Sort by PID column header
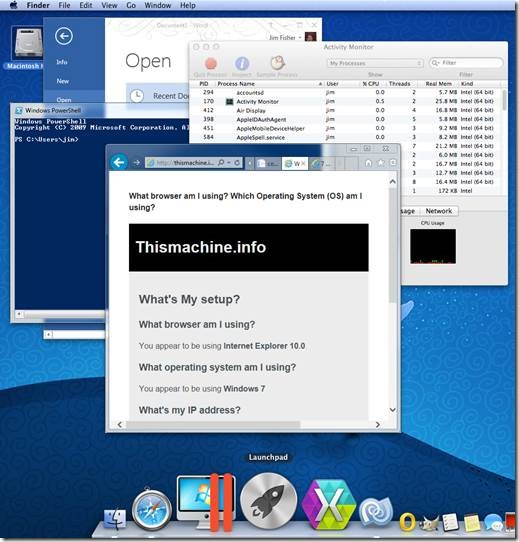The image size is (519, 542). click(204, 84)
